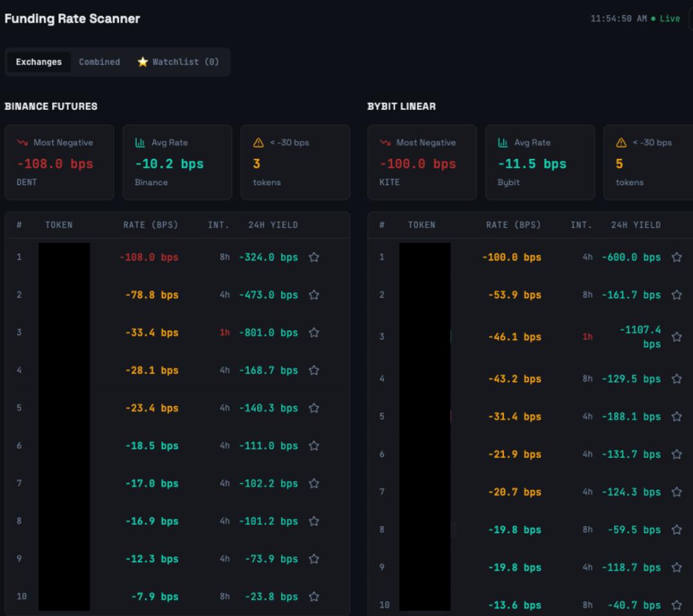693x616 pixels.
Task: Star the Binance -18.5 bps row
Action: coord(314,446)
